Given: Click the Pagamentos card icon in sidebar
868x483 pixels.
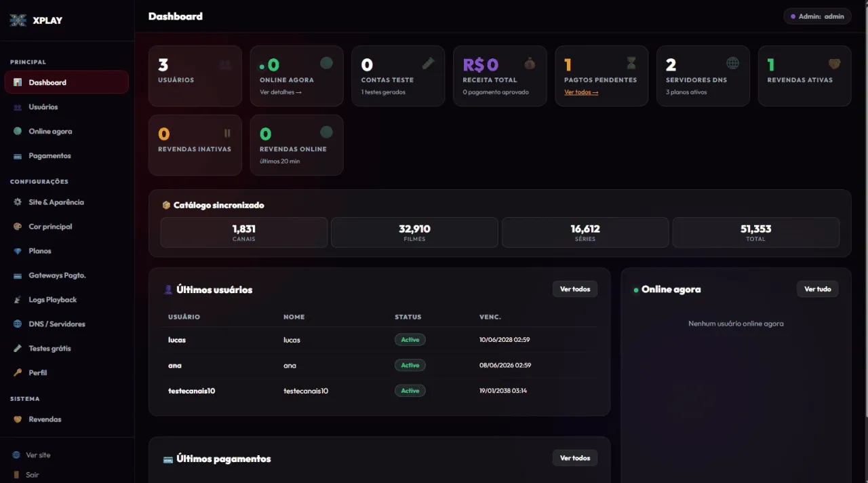Looking at the screenshot, I should click(x=18, y=156).
